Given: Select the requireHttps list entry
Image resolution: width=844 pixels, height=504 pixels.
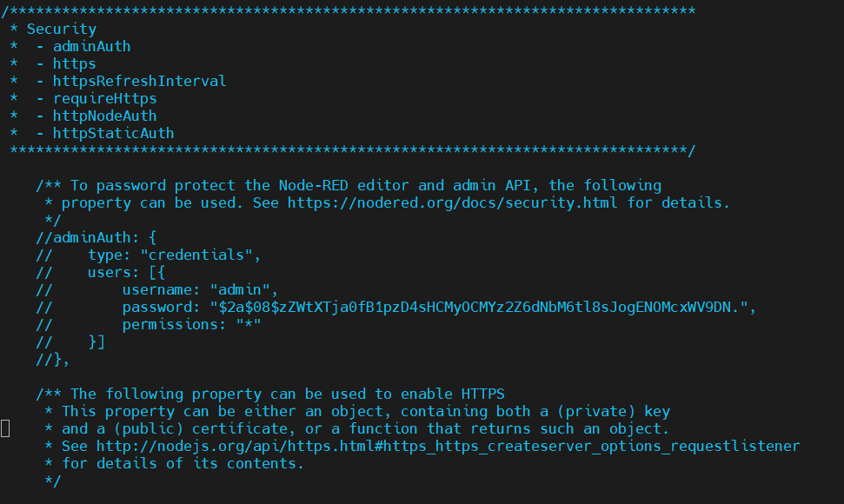Looking at the screenshot, I should coord(104,97).
